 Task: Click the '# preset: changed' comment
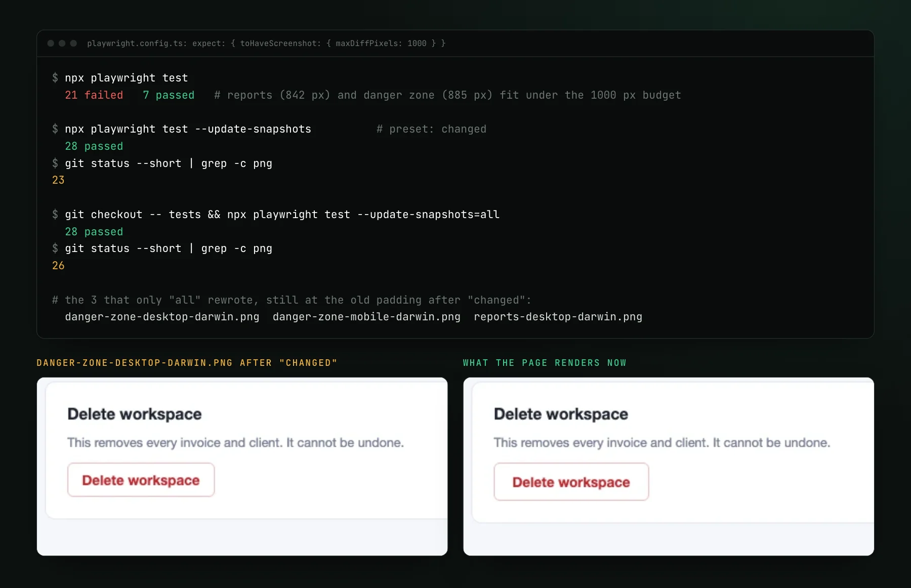(x=431, y=129)
